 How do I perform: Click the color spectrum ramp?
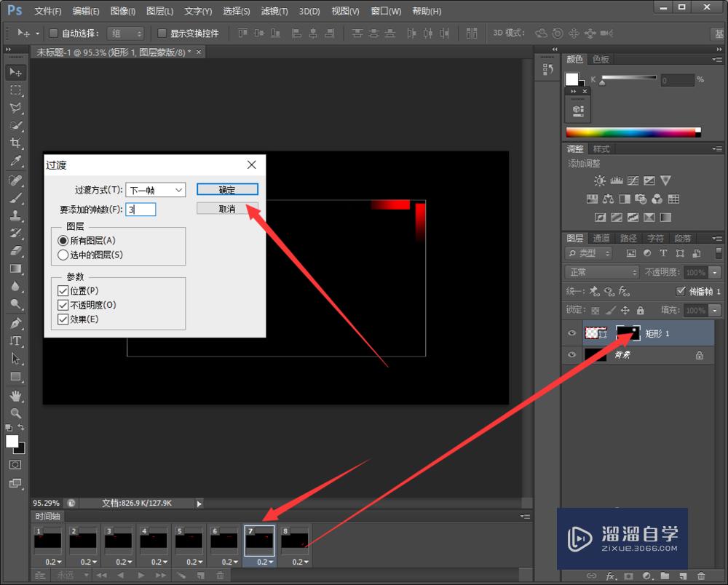[633, 132]
